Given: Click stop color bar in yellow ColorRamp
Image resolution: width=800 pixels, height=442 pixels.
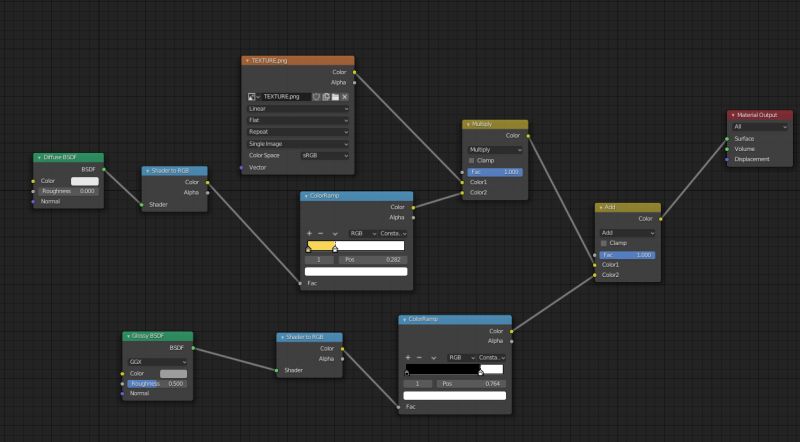Looking at the screenshot, I should click(356, 272).
